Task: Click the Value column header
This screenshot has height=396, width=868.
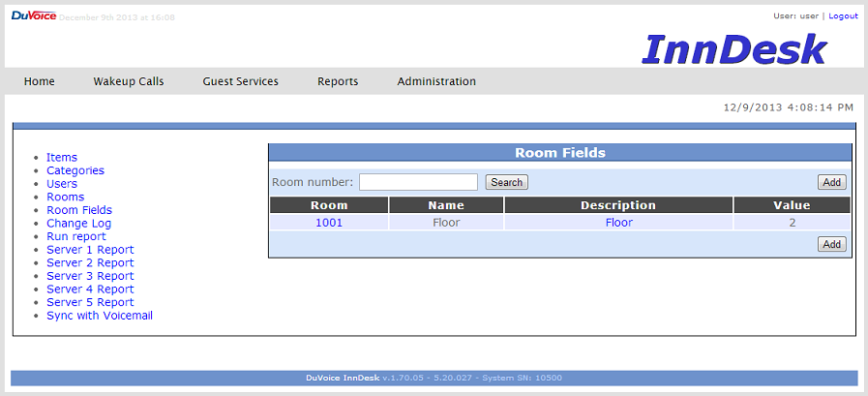Action: [x=792, y=205]
